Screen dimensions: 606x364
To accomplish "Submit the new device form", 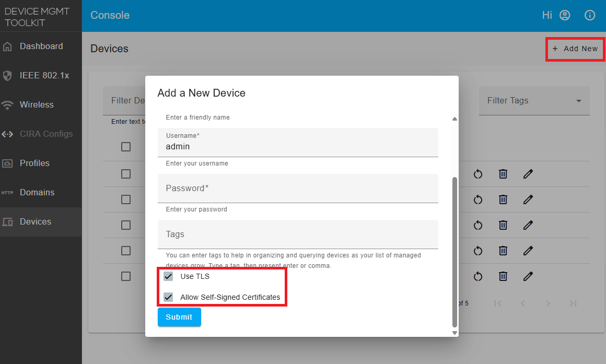I will (x=179, y=317).
